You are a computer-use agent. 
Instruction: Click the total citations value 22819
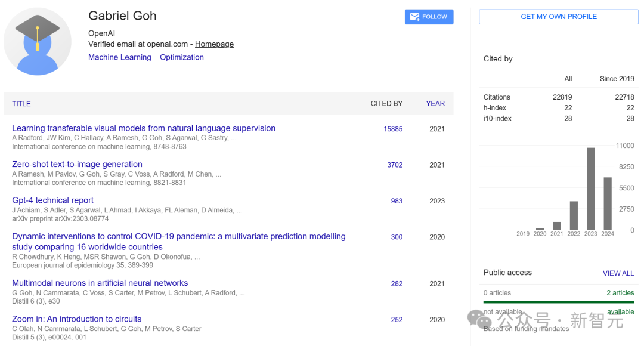pyautogui.click(x=562, y=97)
